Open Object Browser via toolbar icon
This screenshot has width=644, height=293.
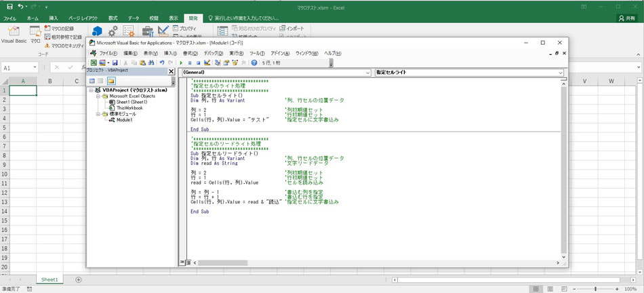coord(235,63)
